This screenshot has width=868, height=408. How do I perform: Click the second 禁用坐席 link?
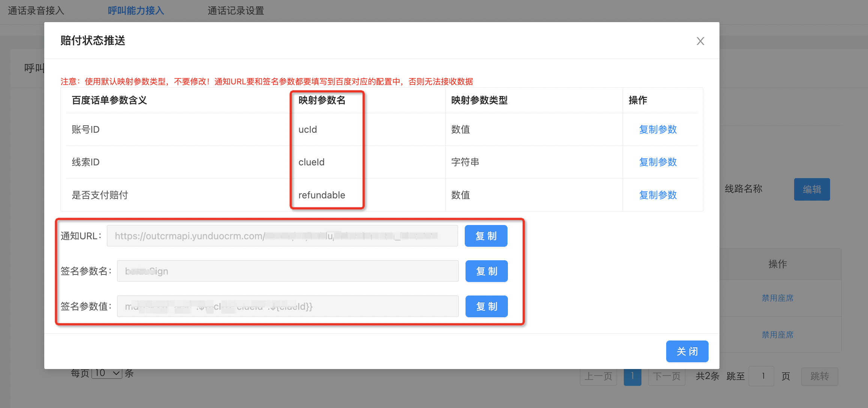[777, 335]
